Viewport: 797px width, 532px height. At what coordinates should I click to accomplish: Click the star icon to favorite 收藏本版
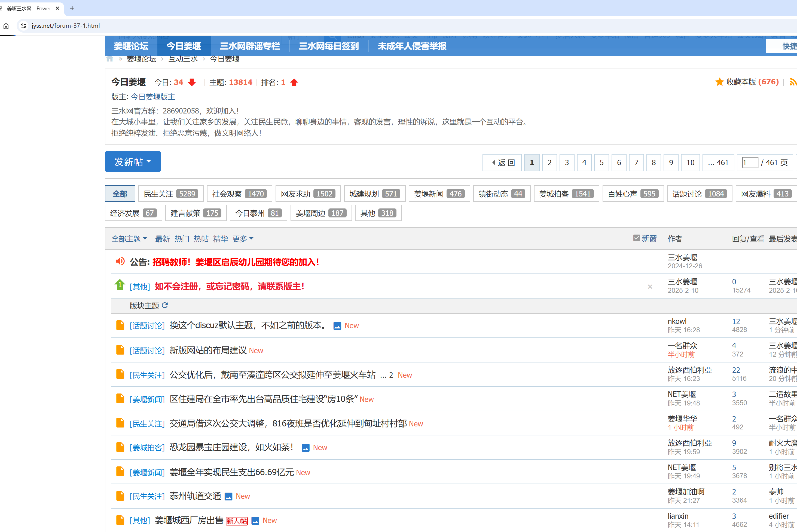point(719,82)
